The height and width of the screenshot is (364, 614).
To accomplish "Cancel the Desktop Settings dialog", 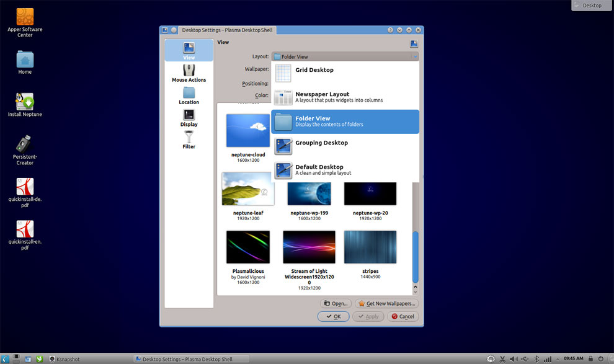I will click(x=403, y=316).
